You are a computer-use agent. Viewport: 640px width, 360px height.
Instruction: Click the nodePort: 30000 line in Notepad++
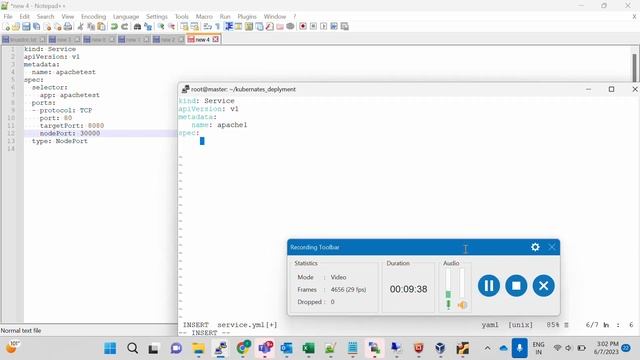pyautogui.click(x=70, y=133)
